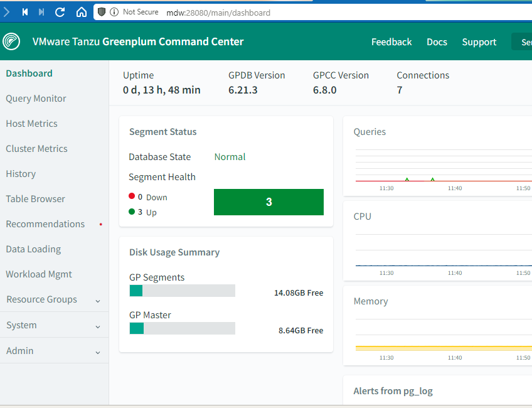Click the GPDB Version 6.21.3 value
The width and height of the screenshot is (532, 408).
pos(243,90)
